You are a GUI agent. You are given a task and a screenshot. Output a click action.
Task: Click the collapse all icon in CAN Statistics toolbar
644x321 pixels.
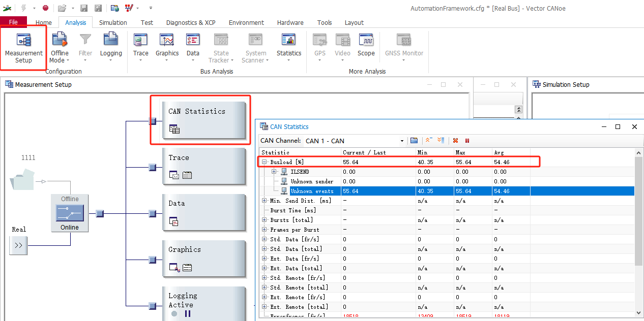pos(428,141)
